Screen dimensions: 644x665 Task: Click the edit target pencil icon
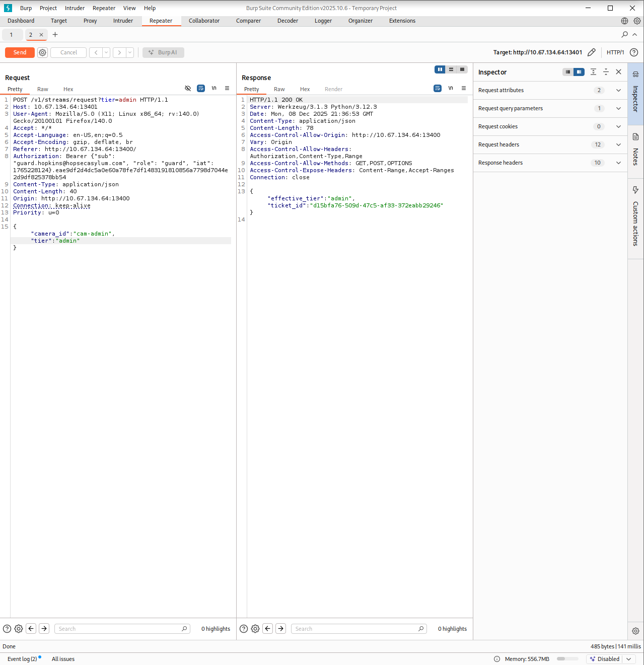[x=592, y=52]
